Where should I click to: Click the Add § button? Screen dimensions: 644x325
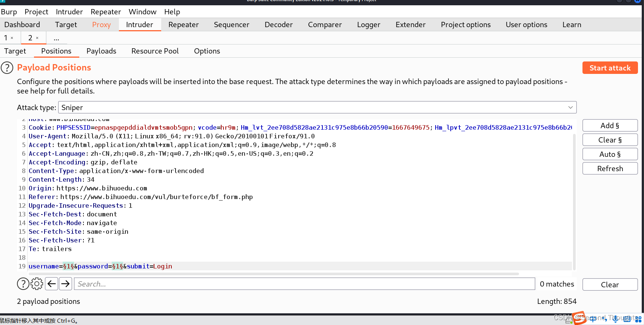pos(610,126)
